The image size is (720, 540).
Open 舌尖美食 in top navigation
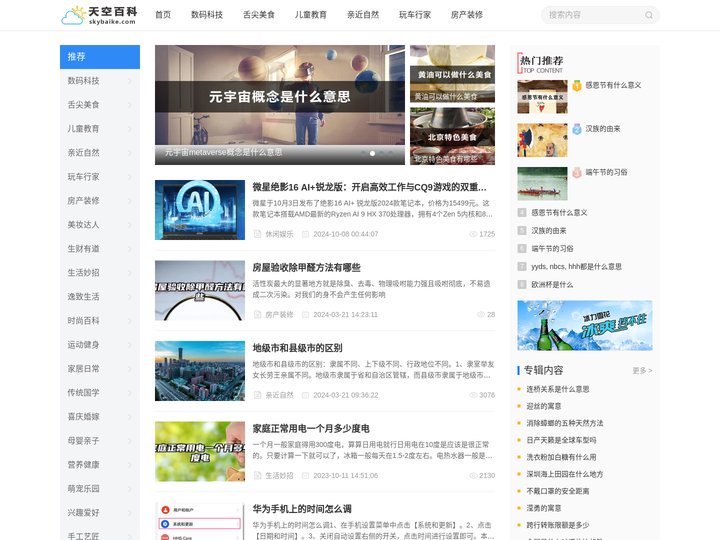pyautogui.click(x=259, y=15)
